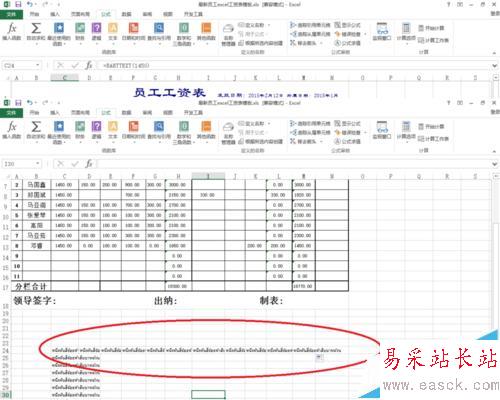Open Watch Window icon in lower window
This screenshot has width=500, height=400.
(x=382, y=131)
